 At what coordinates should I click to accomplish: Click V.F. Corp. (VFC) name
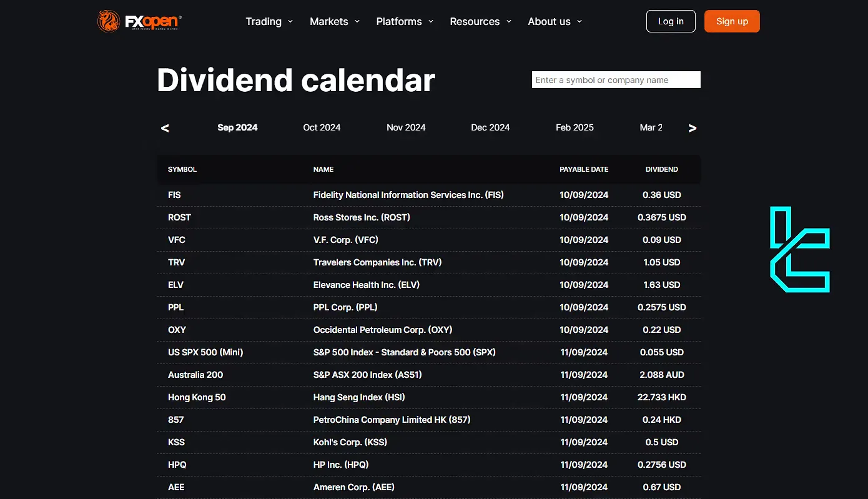(x=346, y=240)
